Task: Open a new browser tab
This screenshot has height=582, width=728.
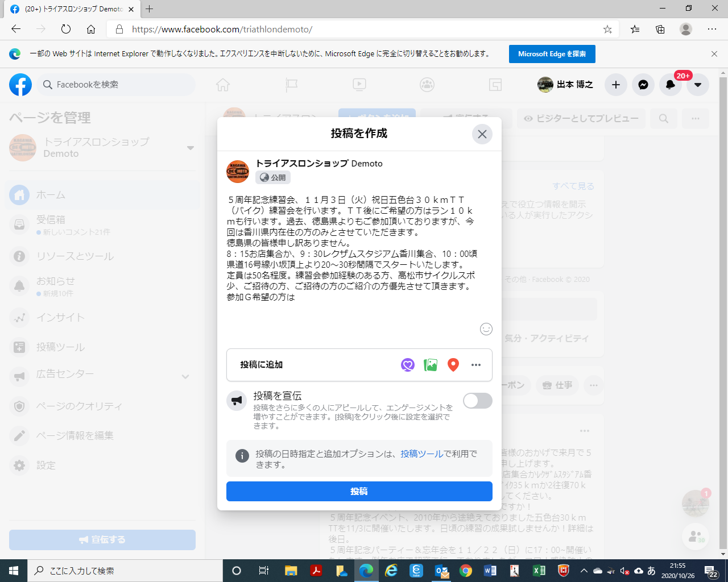Action: click(149, 9)
